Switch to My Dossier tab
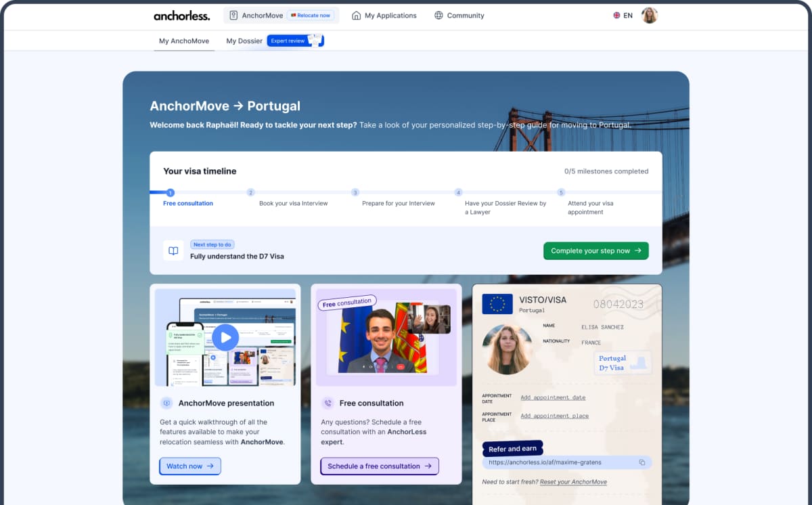Screen dimensions: 812x505 (244, 41)
